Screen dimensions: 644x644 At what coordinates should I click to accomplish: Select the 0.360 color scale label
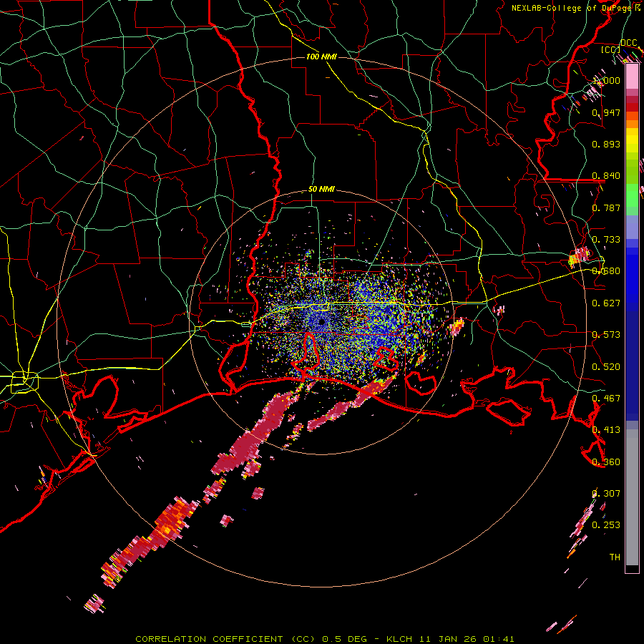tap(606, 462)
